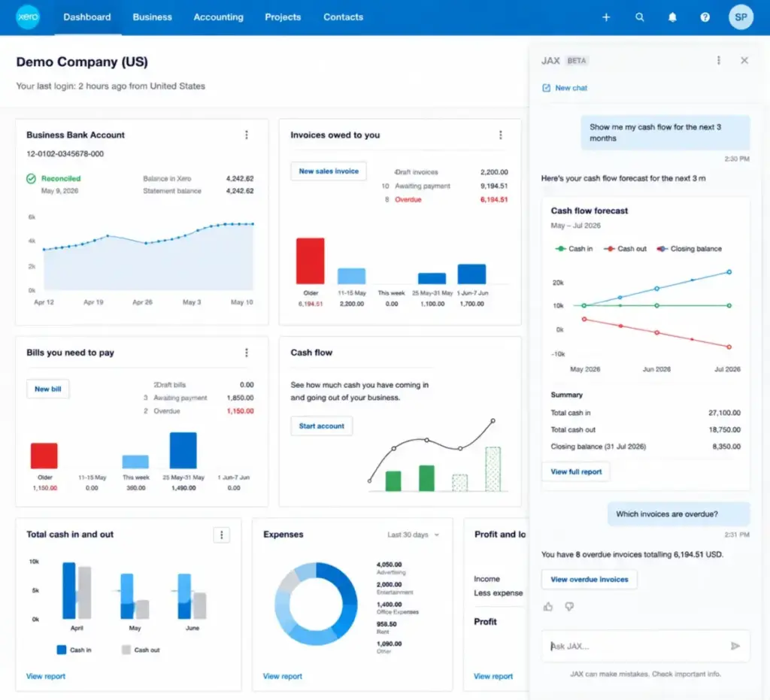The width and height of the screenshot is (770, 700).
Task: Click the red Older invoices bar
Action: [x=310, y=261]
